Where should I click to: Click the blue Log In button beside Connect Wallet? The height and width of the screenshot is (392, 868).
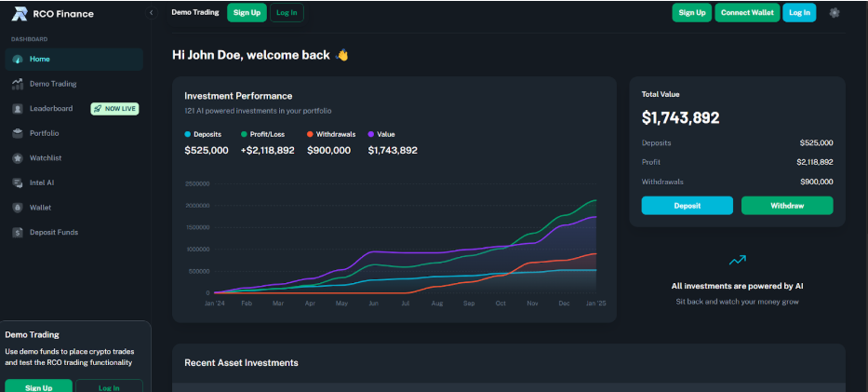[x=798, y=13]
